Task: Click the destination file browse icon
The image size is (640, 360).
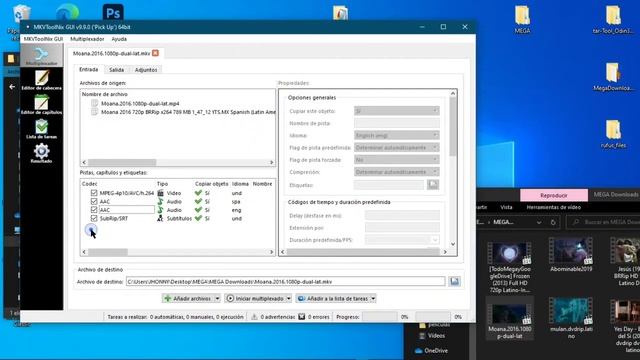Action: tap(454, 281)
